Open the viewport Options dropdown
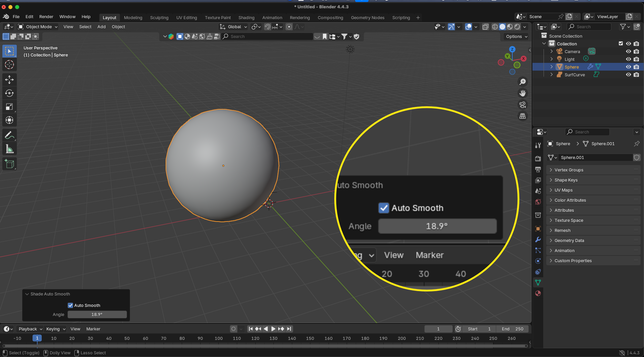The image size is (644, 357). point(516,36)
